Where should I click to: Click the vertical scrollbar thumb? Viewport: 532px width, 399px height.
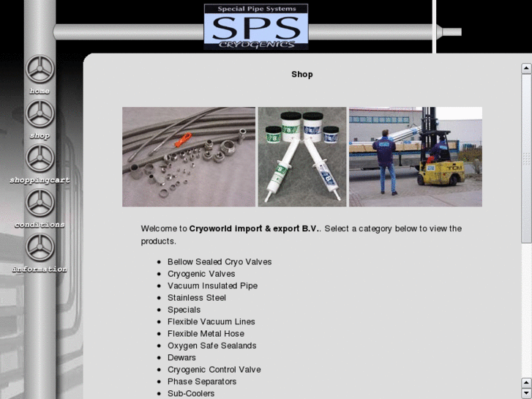pyautogui.click(x=526, y=159)
